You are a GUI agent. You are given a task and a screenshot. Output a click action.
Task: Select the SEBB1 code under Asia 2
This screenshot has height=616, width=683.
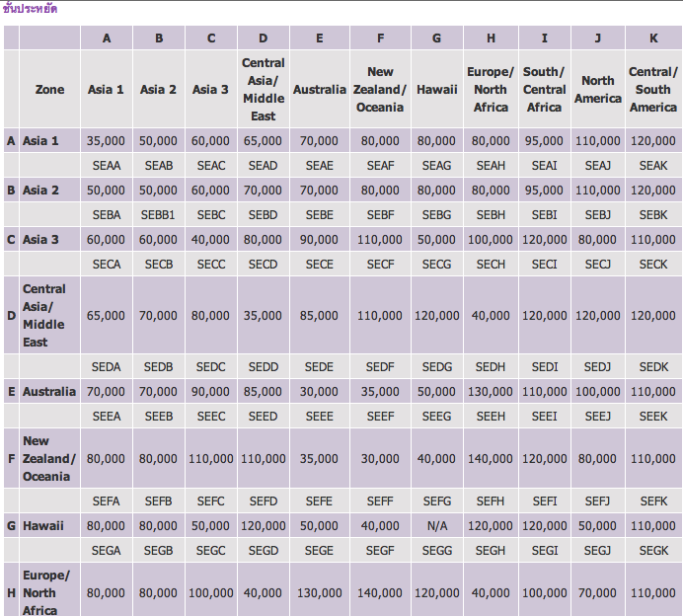[158, 215]
